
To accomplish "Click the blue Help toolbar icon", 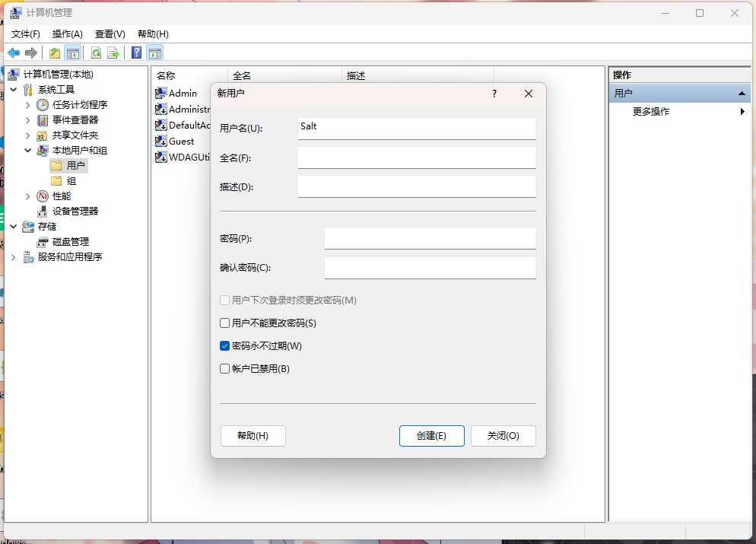I will 137,52.
